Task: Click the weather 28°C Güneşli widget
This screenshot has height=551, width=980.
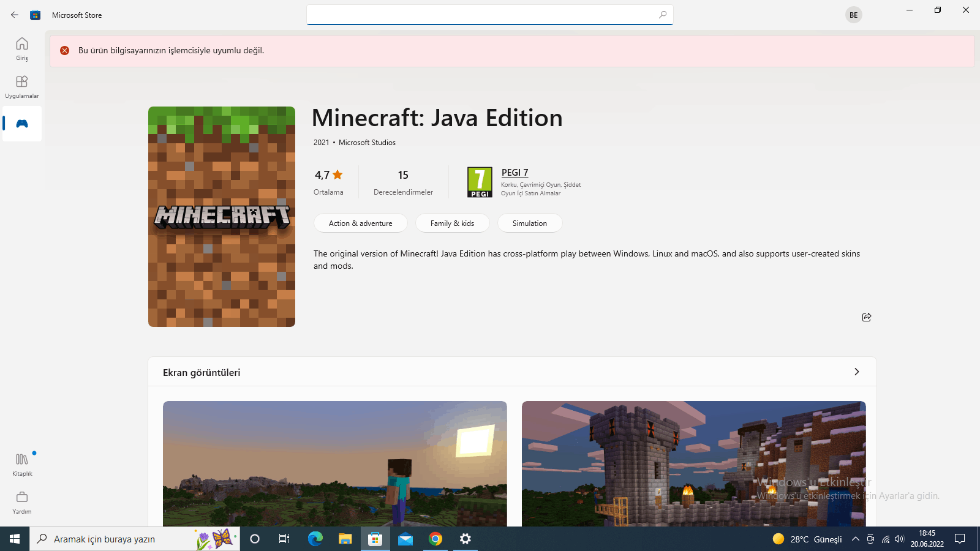Action: [807, 539]
